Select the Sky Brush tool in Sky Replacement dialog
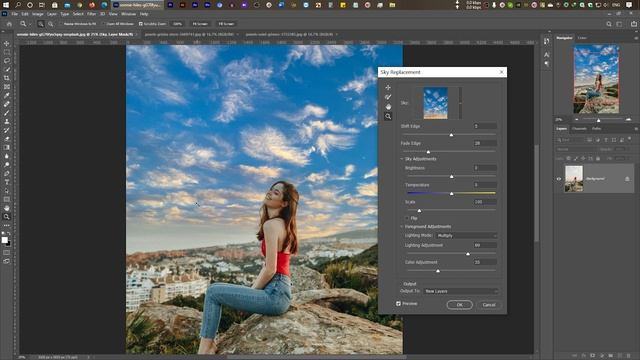This screenshot has width=640, height=360. click(388, 97)
